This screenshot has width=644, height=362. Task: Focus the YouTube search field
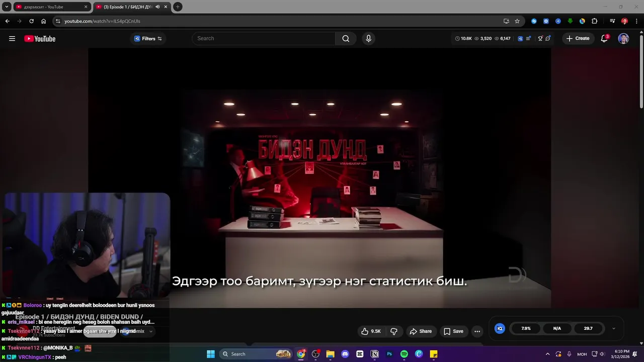[x=264, y=38]
